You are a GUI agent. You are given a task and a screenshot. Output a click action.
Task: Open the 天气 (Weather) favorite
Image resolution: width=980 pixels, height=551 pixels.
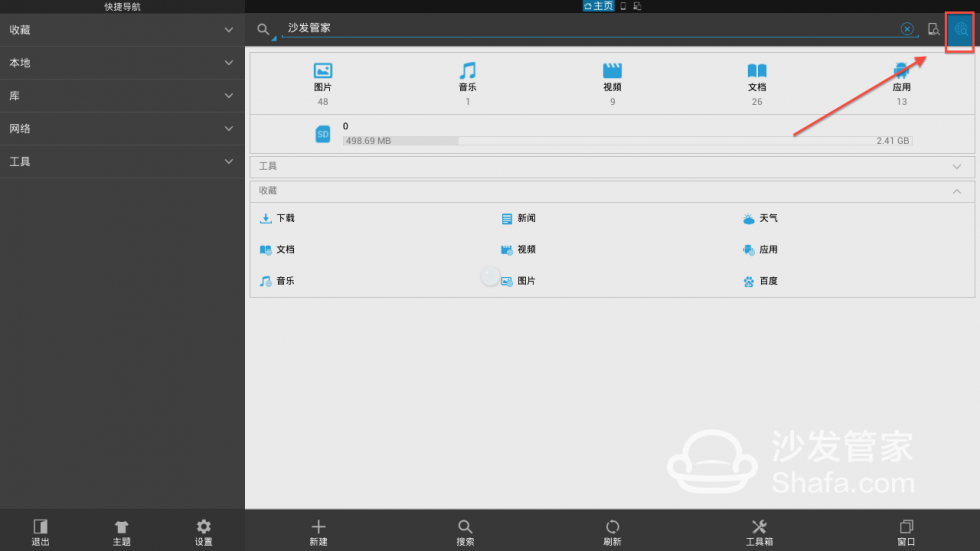pos(760,218)
